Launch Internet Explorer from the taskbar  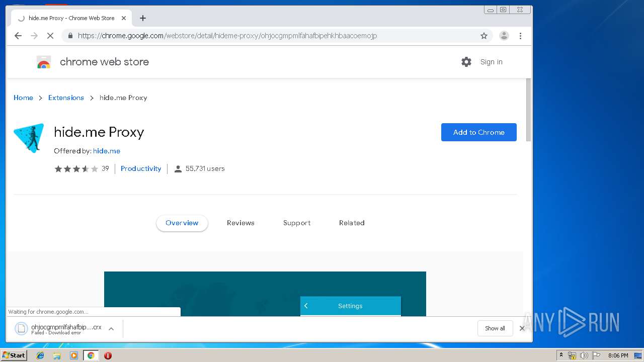(x=40, y=355)
